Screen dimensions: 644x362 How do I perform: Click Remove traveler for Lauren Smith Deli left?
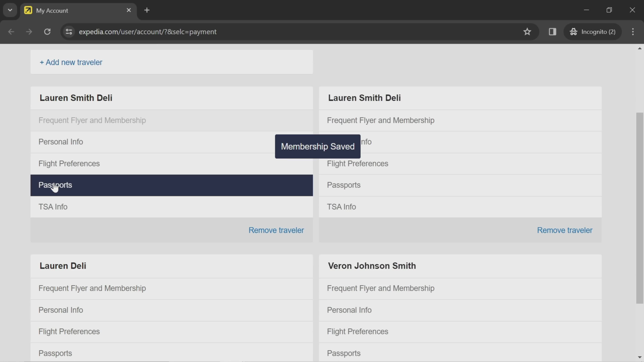point(276,230)
